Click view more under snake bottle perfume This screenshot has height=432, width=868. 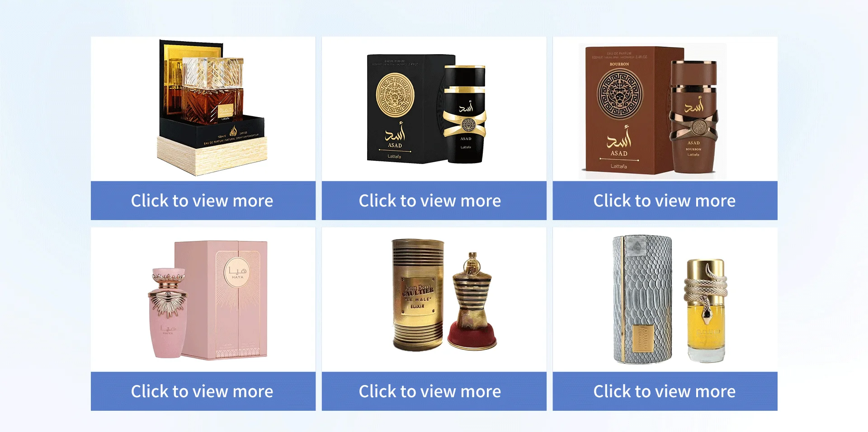(x=665, y=391)
